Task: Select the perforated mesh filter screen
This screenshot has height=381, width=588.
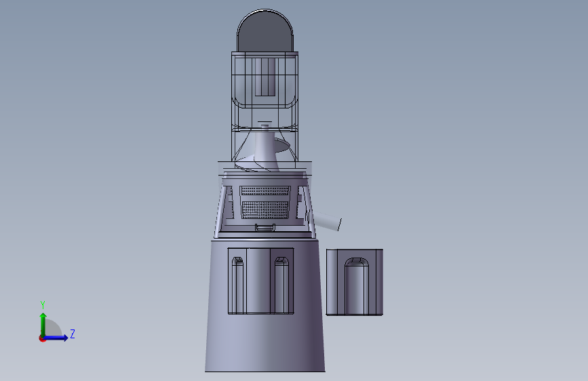Action: pos(265,202)
